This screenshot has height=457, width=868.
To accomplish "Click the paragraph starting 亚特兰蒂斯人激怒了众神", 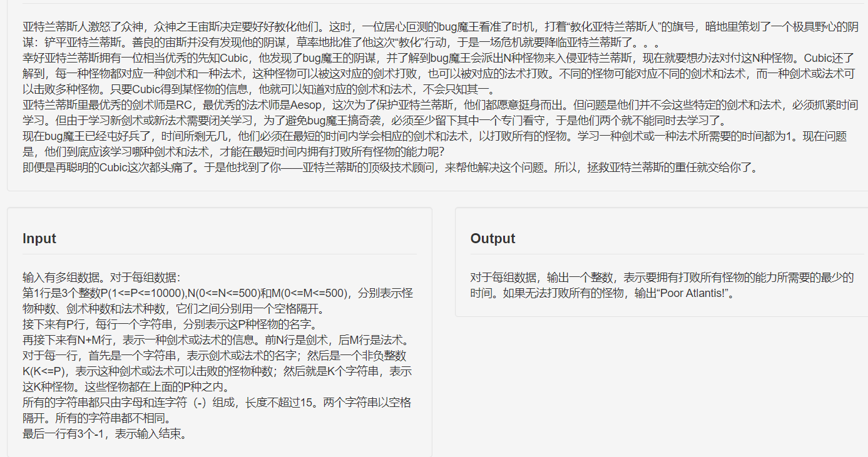I will 441,35.
